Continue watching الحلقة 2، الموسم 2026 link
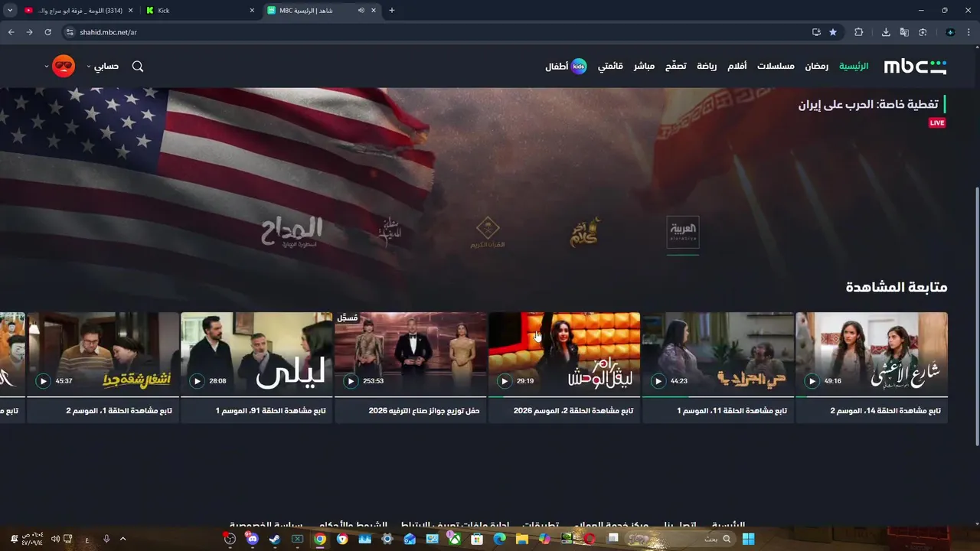 tap(573, 411)
